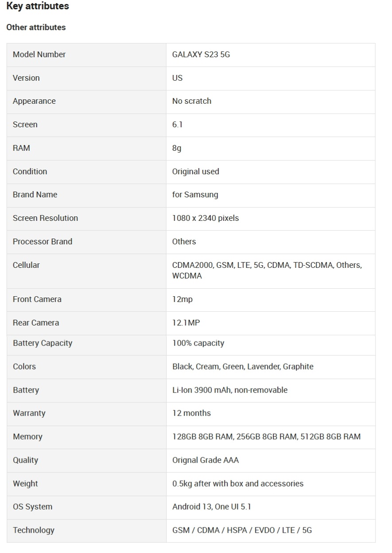Click the 100% capacity battery value
Viewport: 392px width, 553px height.
(198, 343)
